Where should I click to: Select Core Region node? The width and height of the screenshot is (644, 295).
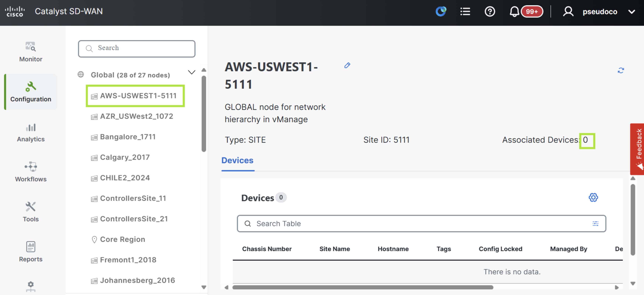point(122,239)
